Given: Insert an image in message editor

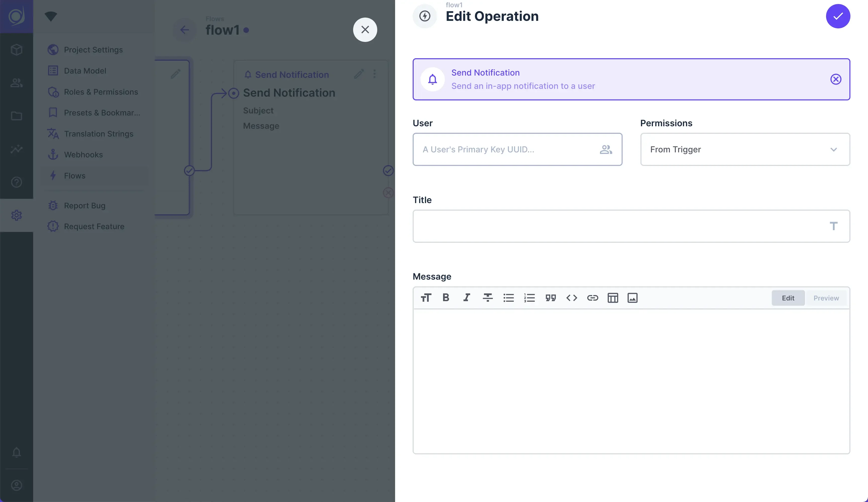Looking at the screenshot, I should coord(632,298).
